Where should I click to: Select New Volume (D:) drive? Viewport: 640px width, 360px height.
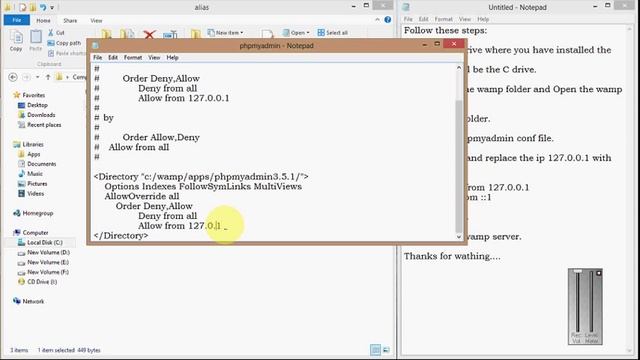tap(43, 252)
